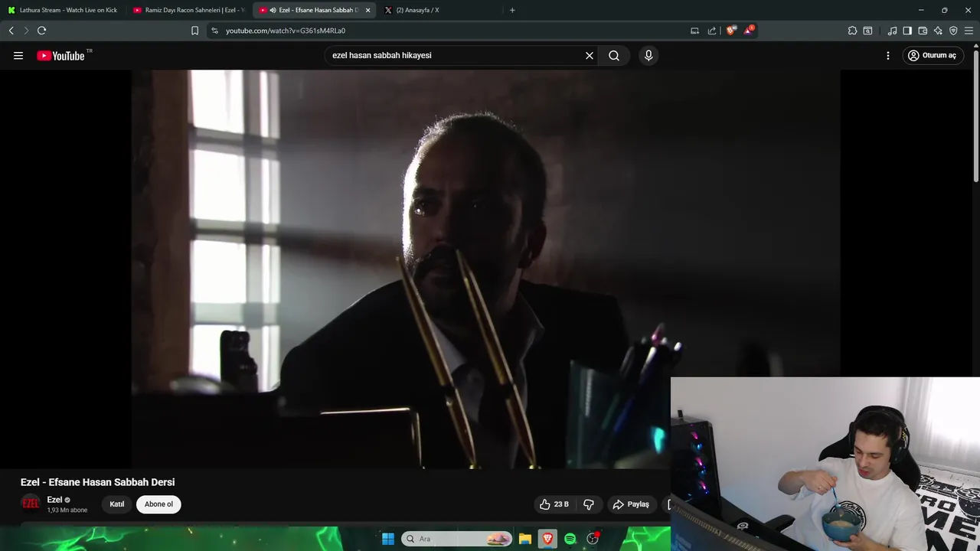The height and width of the screenshot is (551, 980).
Task: Open Brave Rewards triangle icon
Action: click(749, 31)
